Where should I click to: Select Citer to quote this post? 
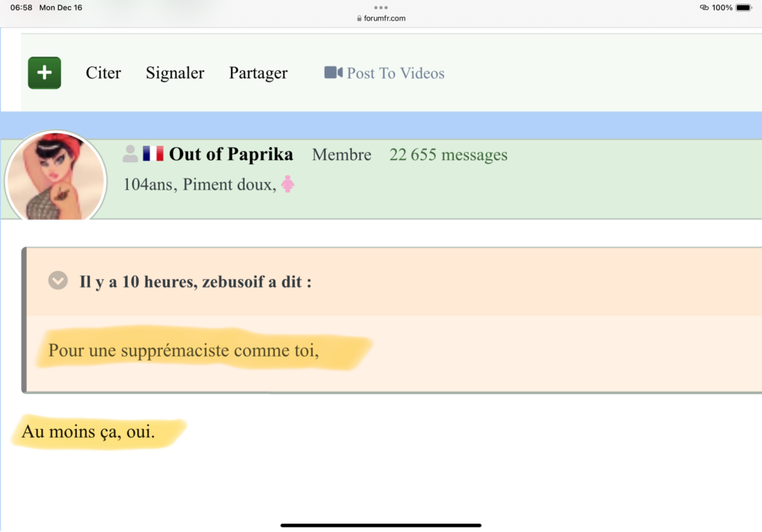coord(103,73)
